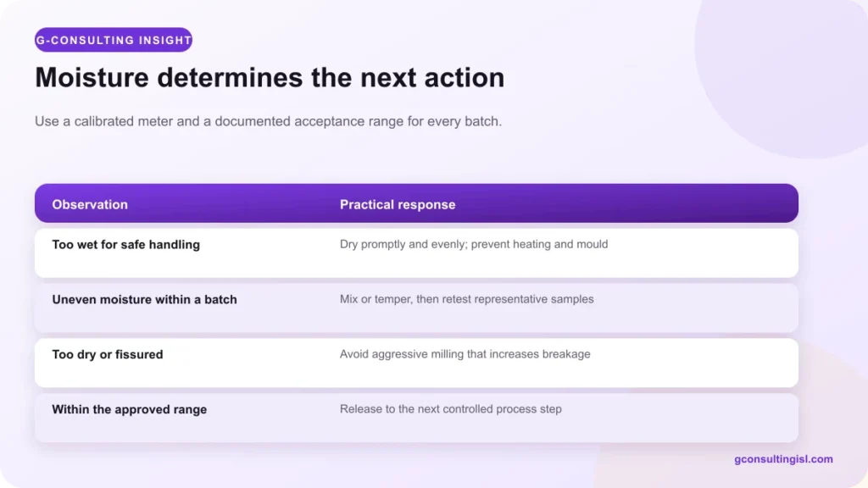Click the word Moisture in the heading
Viewport: 868px width, 488px height.
[92, 77]
